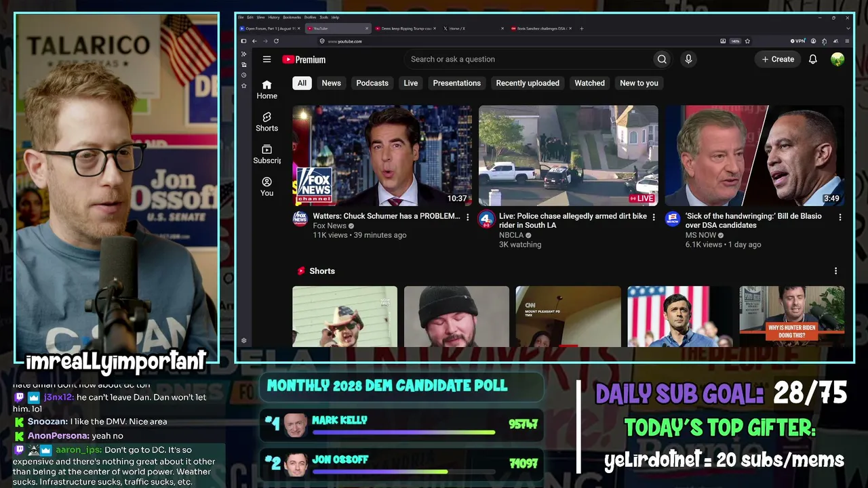Open the You page in the sidebar
This screenshot has width=868, height=488.
pos(267,187)
